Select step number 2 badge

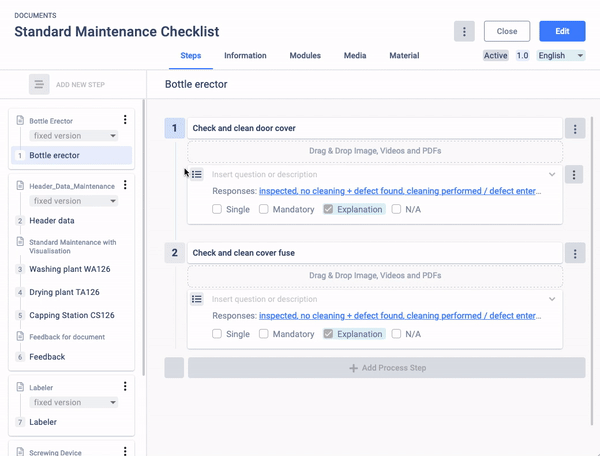pyautogui.click(x=174, y=253)
